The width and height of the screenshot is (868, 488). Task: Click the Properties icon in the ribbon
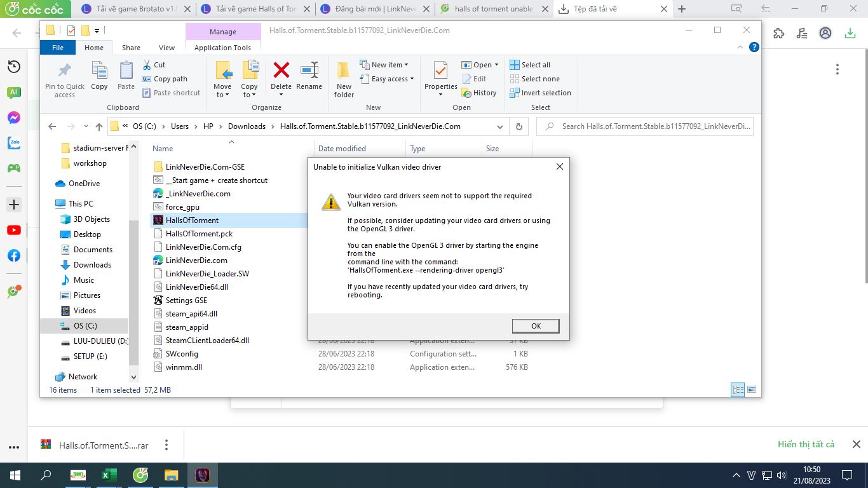440,71
